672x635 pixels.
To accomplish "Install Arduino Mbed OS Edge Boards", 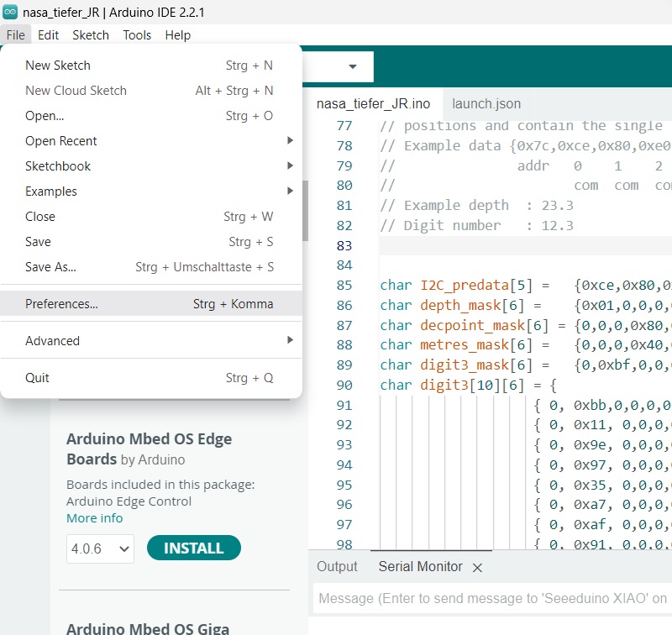I will point(194,548).
